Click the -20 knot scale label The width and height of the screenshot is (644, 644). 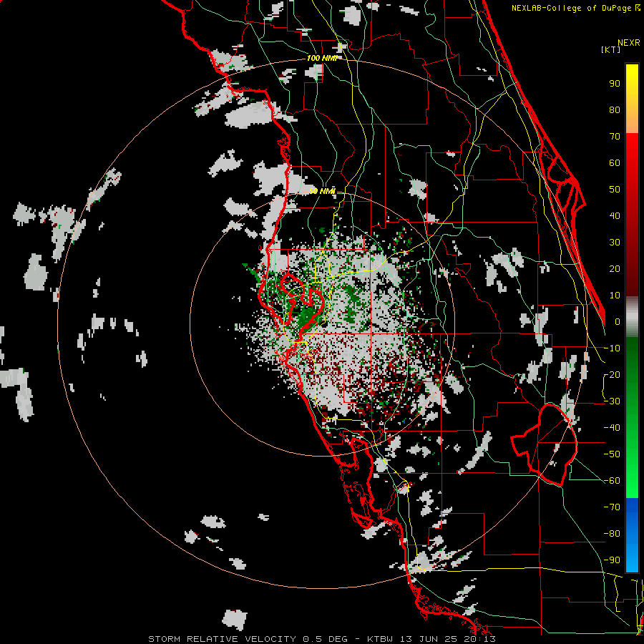click(612, 374)
